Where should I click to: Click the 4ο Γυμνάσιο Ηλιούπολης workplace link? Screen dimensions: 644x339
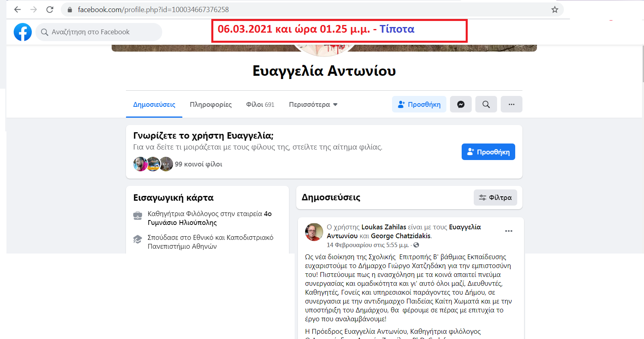tap(209, 218)
